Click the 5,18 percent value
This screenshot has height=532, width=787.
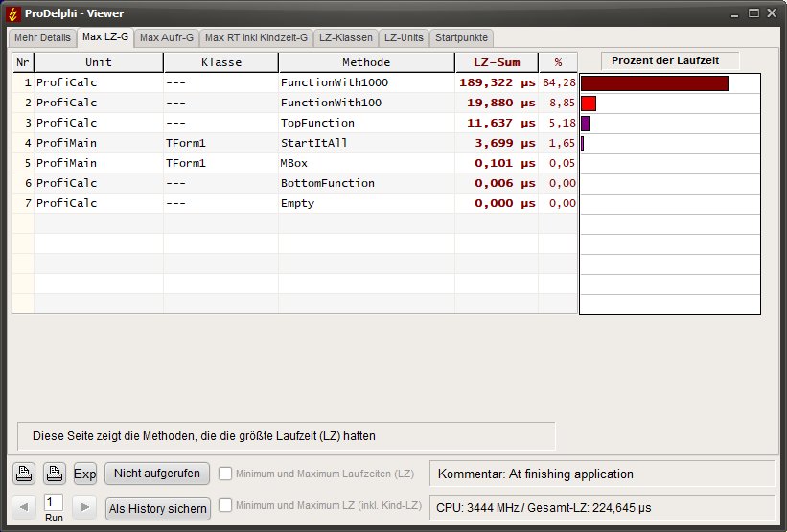[562, 123]
